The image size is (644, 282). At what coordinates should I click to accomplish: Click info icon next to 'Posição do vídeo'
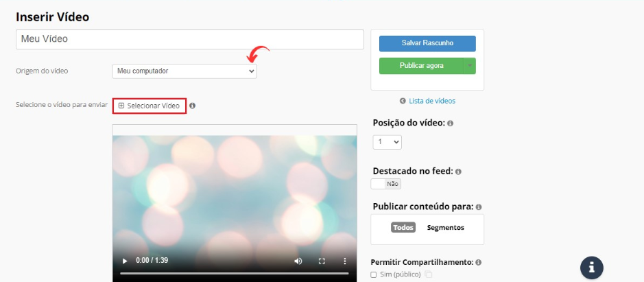450,124
